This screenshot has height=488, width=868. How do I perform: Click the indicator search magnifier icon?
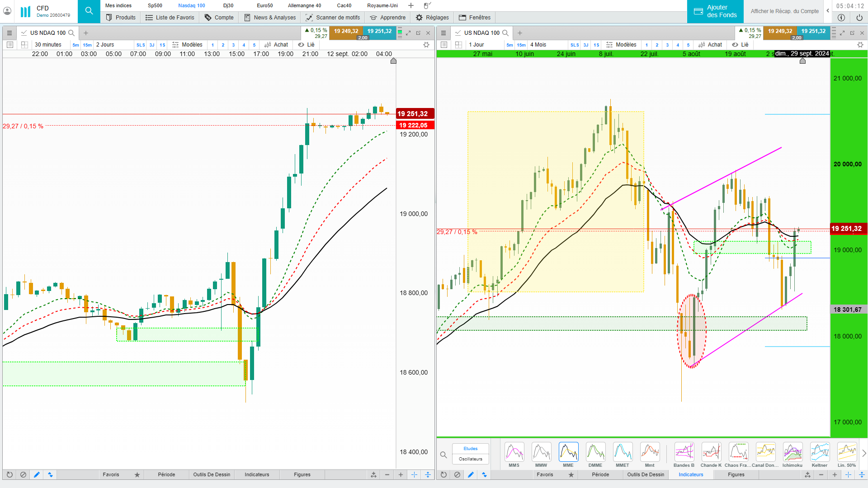443,455
